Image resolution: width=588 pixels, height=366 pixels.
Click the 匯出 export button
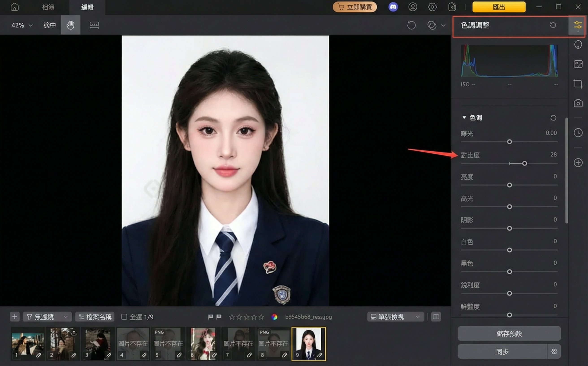tap(499, 7)
